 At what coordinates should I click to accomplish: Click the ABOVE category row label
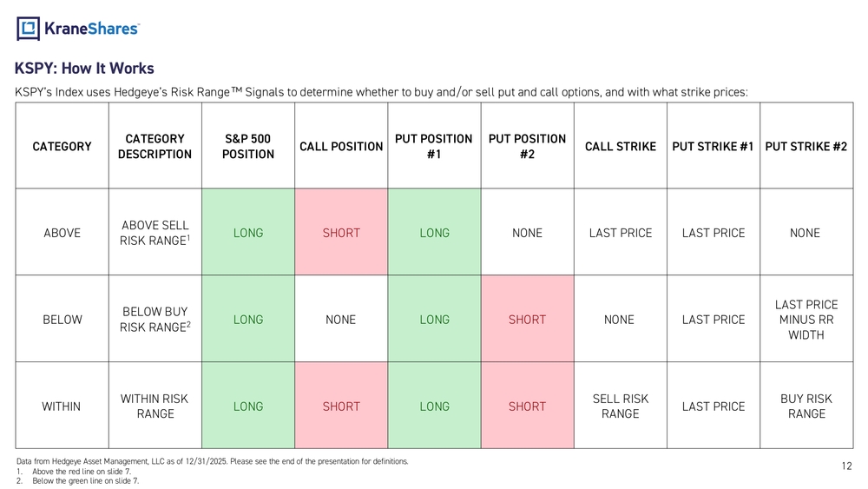click(x=62, y=233)
